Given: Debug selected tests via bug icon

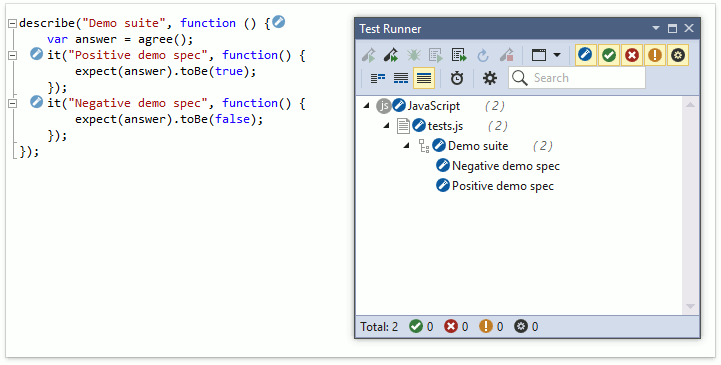Looking at the screenshot, I should [x=413, y=56].
